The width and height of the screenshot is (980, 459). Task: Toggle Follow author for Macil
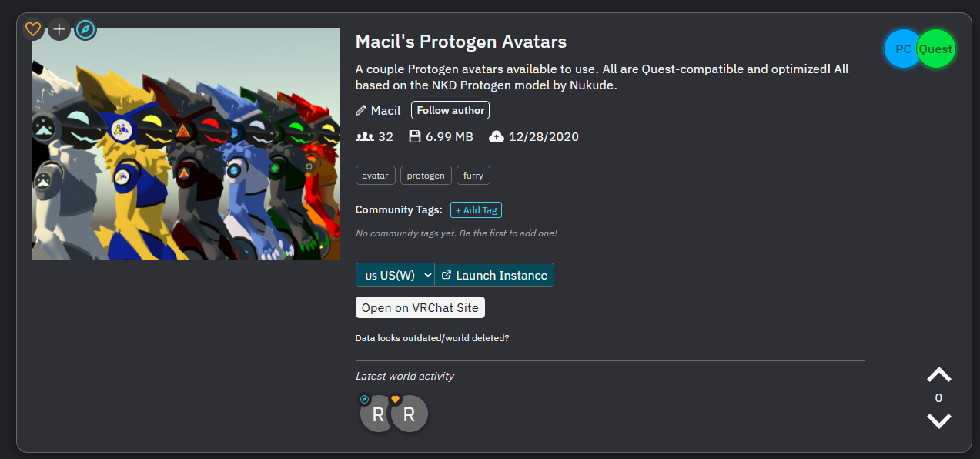(x=450, y=110)
